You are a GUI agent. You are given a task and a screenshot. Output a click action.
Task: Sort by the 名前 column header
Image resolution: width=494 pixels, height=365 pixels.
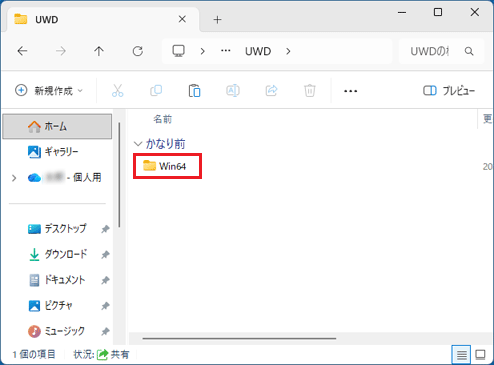[162, 119]
